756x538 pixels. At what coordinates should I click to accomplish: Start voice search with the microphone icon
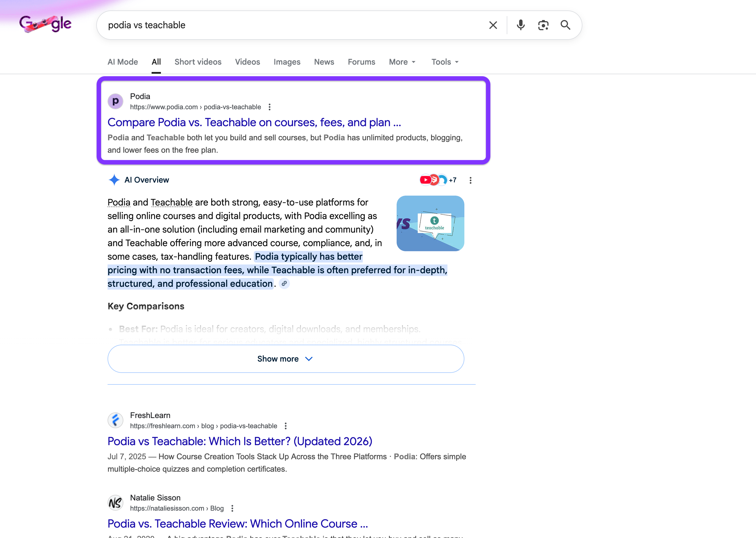click(521, 25)
